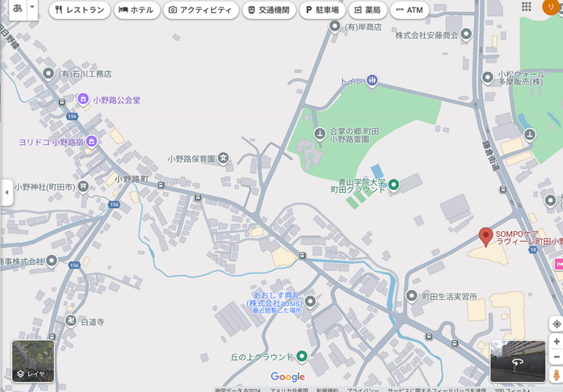Image resolution: width=563 pixels, height=392 pixels.
Task: Open 小松ウォール多摩販売 place marker
Action: [488, 78]
